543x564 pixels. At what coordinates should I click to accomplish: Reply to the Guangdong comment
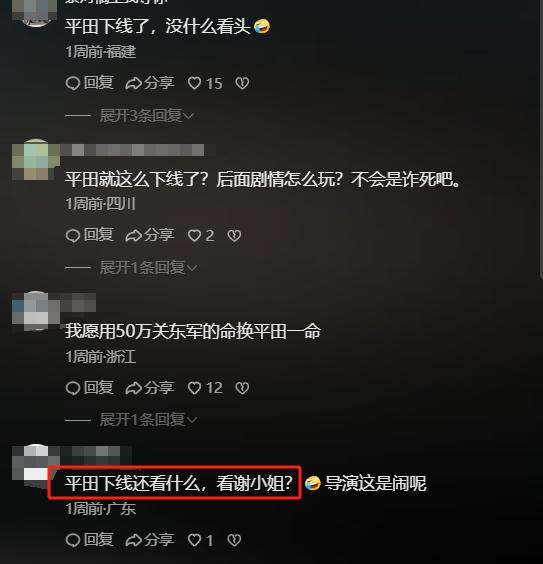[90, 540]
